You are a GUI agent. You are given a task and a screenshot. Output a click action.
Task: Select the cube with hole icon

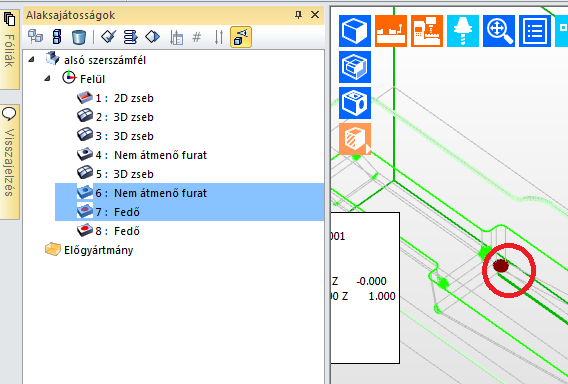[355, 103]
